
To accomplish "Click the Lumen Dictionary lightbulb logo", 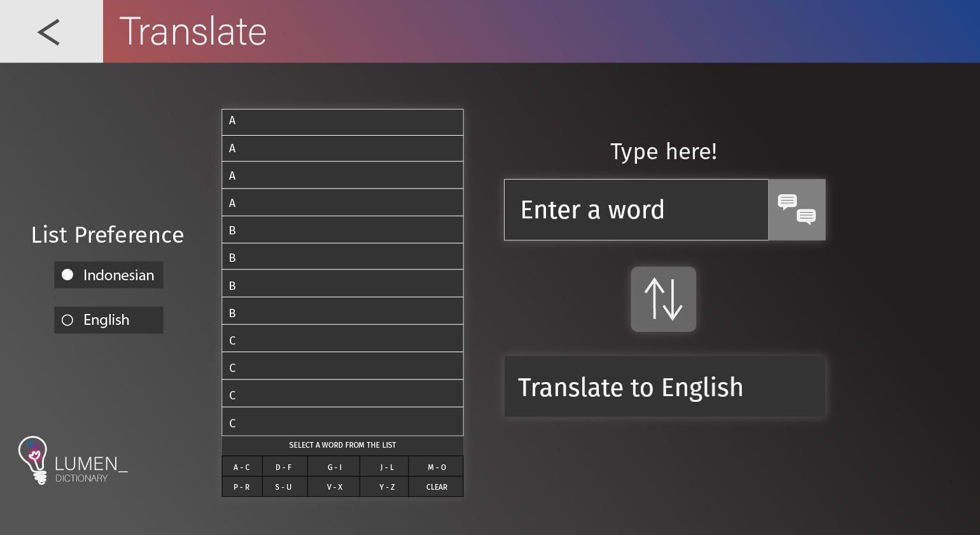I will pos(33,460).
